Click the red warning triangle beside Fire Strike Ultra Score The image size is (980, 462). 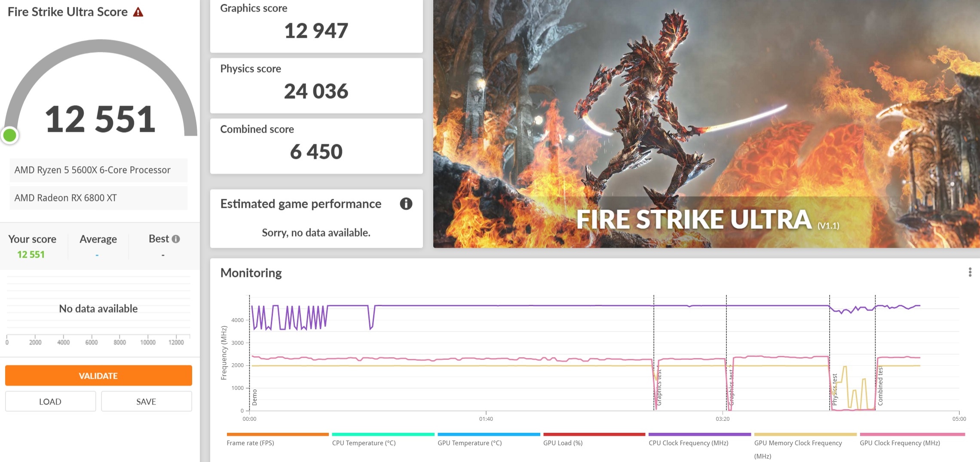coord(138,12)
